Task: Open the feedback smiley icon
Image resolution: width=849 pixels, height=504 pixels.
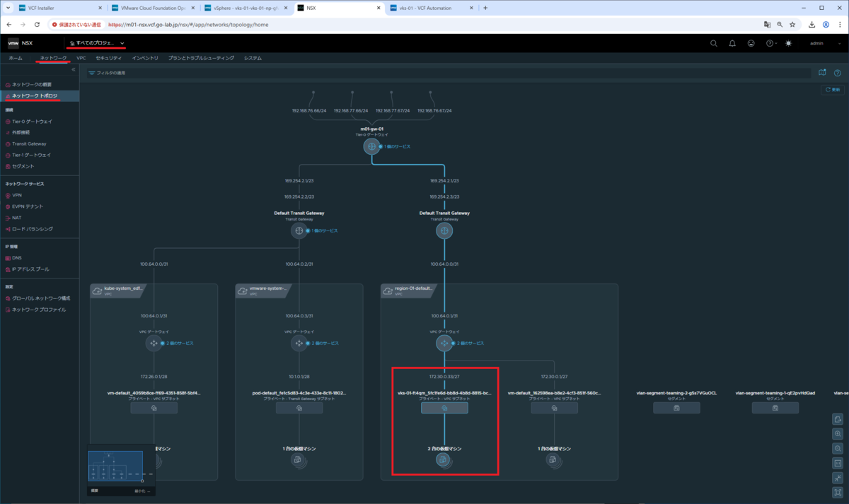Action: pos(751,43)
